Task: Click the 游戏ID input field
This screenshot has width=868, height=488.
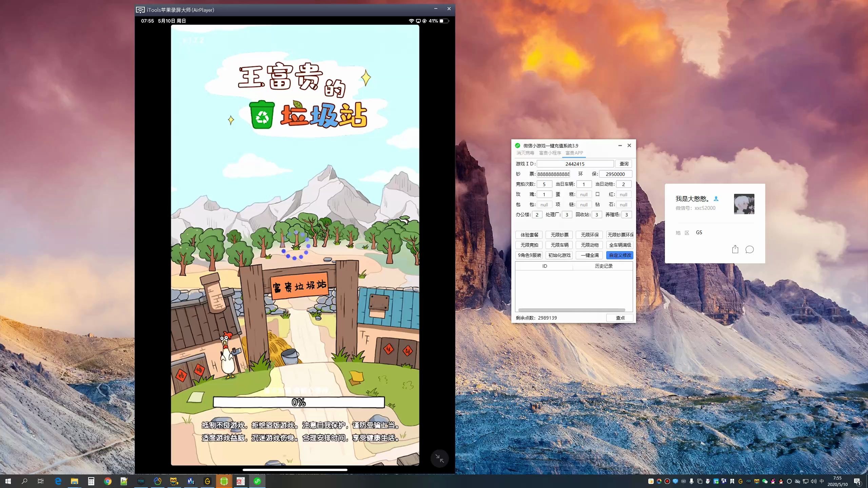Action: [x=575, y=164]
